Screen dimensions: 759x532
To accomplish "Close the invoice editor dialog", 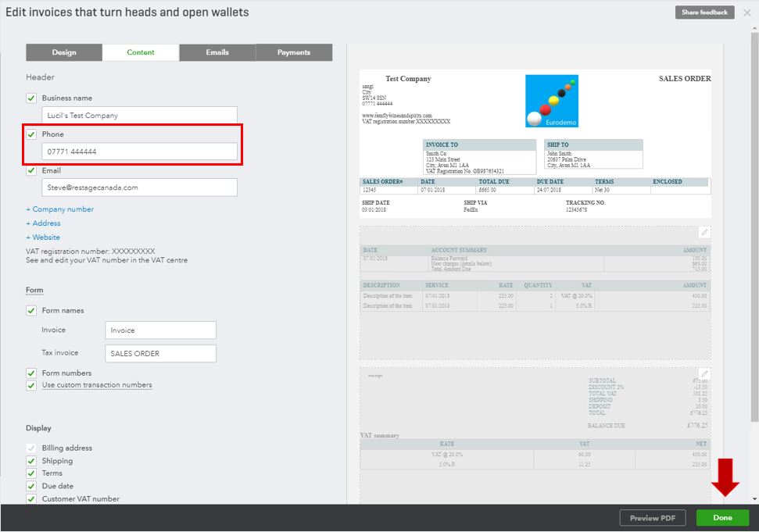I will click(748, 12).
